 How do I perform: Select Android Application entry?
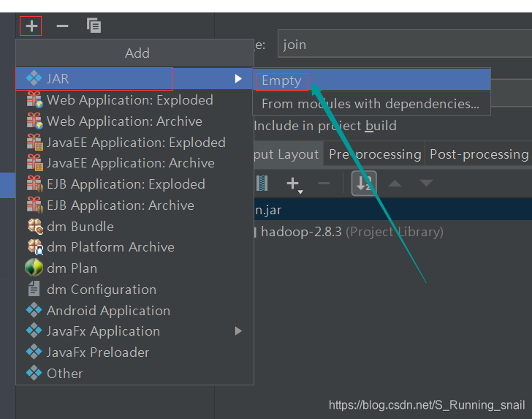tap(134, 311)
